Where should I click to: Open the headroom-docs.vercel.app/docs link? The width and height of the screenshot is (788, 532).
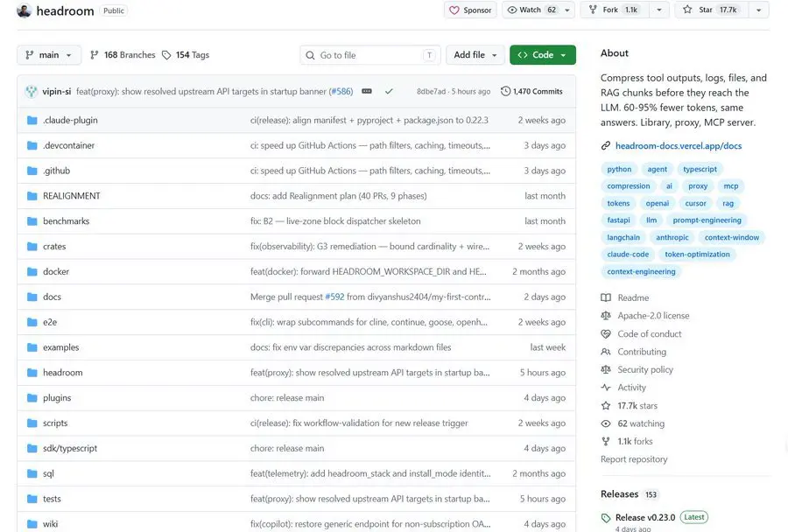click(x=679, y=145)
